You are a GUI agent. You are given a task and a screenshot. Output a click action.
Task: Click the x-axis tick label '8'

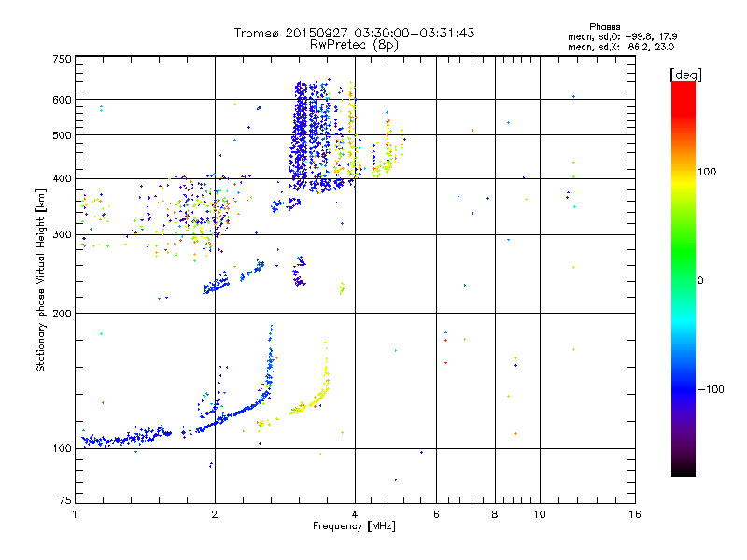(x=495, y=515)
